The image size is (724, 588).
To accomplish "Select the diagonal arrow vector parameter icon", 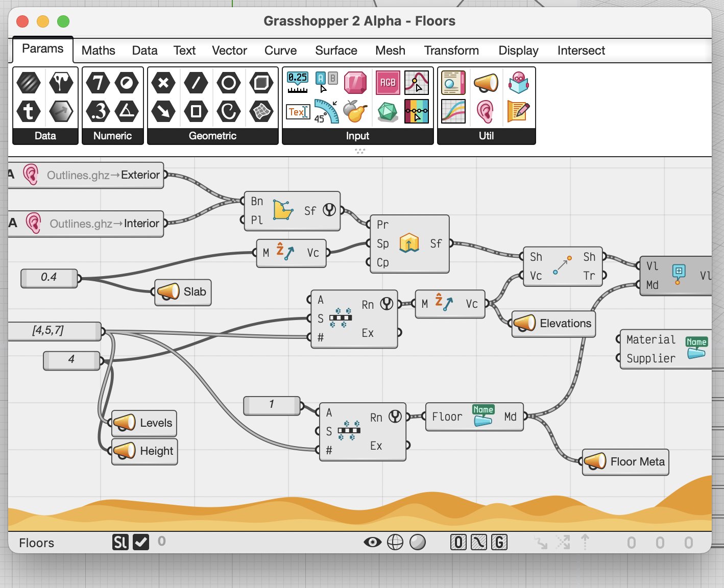I will point(163,111).
